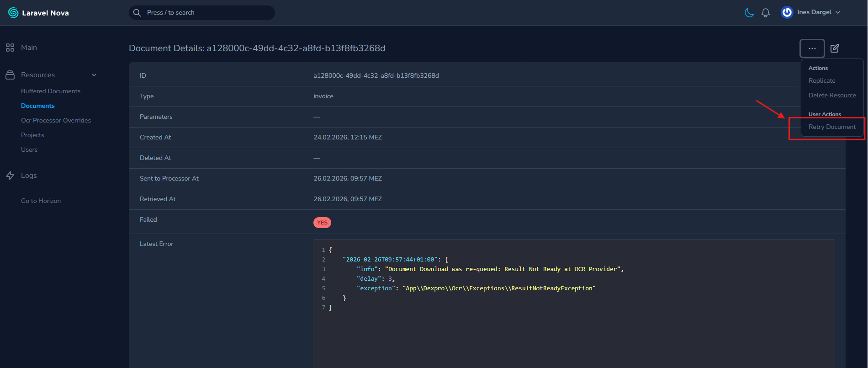Open notifications via the bell icon

tap(766, 13)
